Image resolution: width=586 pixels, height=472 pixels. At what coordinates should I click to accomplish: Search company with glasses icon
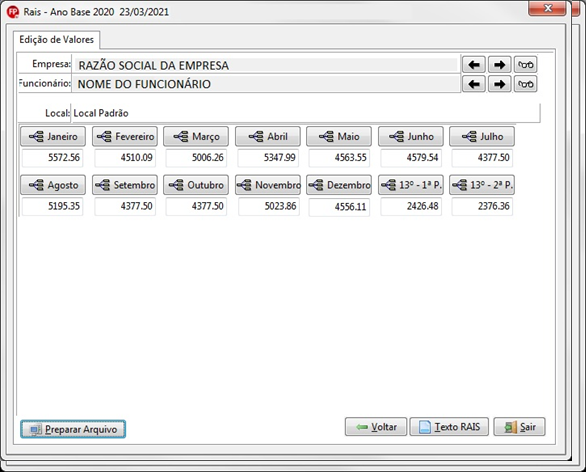[x=525, y=65]
